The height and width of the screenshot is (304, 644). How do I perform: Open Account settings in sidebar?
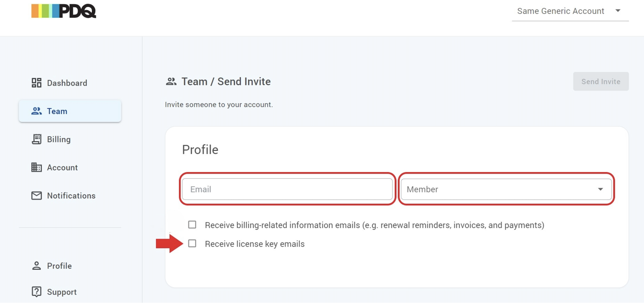tap(70, 167)
